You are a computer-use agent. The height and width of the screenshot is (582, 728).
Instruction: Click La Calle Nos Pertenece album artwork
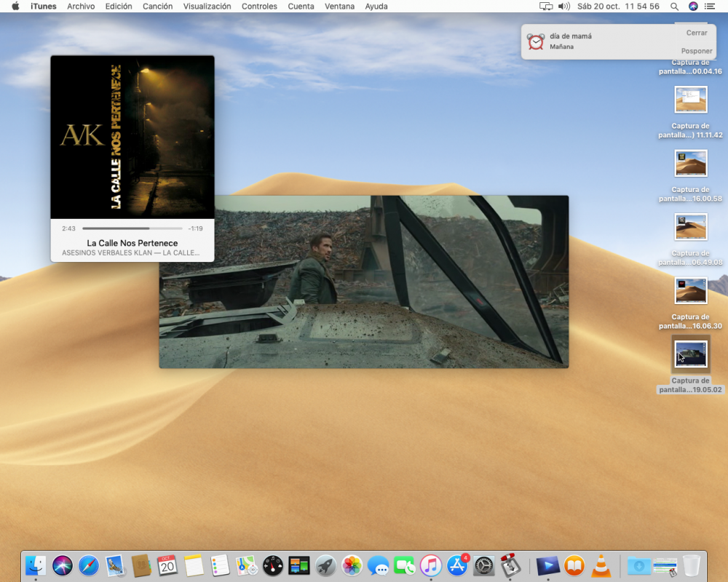(x=132, y=137)
